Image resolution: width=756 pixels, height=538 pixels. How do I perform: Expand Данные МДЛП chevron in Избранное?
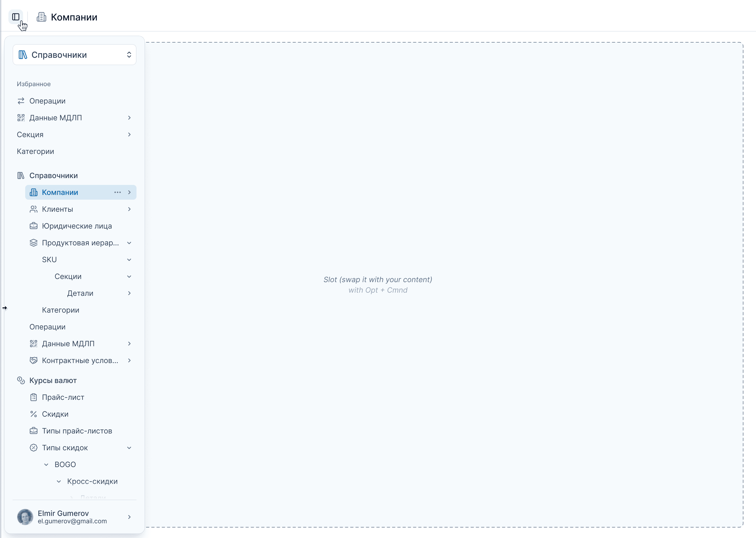129,118
